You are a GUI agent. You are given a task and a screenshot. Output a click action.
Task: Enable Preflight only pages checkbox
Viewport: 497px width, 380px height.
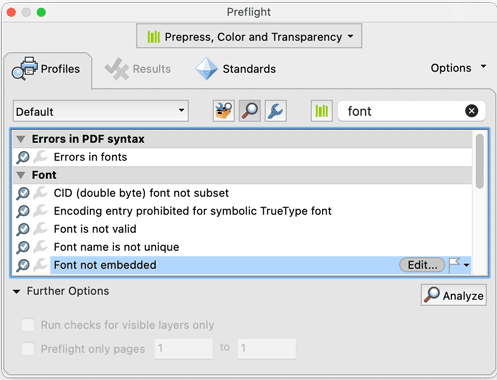pos(28,349)
